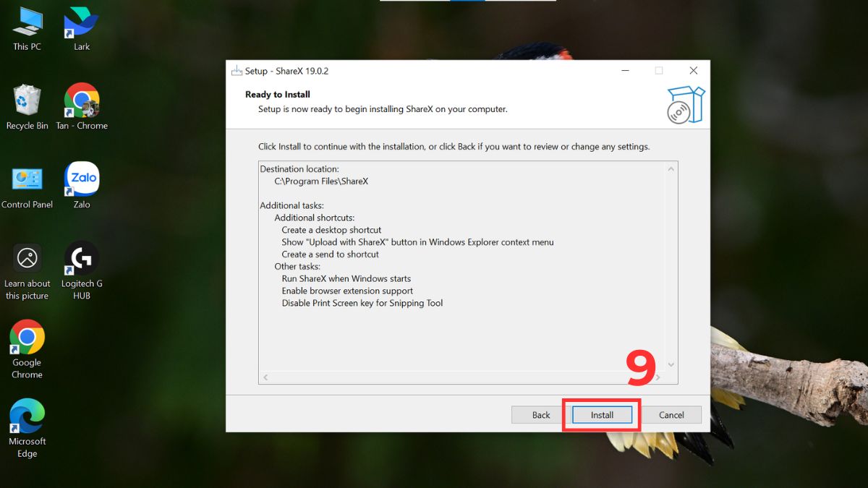Select the Microsoft Edge desktop icon

pos(27,429)
